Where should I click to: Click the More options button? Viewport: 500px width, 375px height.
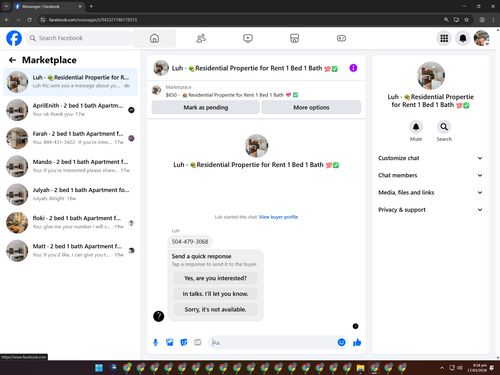(x=311, y=107)
